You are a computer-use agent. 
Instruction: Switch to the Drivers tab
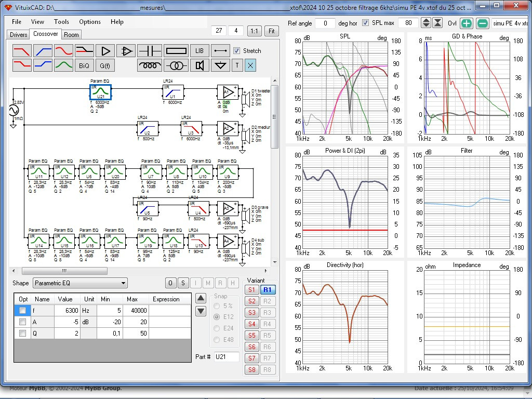(19, 35)
